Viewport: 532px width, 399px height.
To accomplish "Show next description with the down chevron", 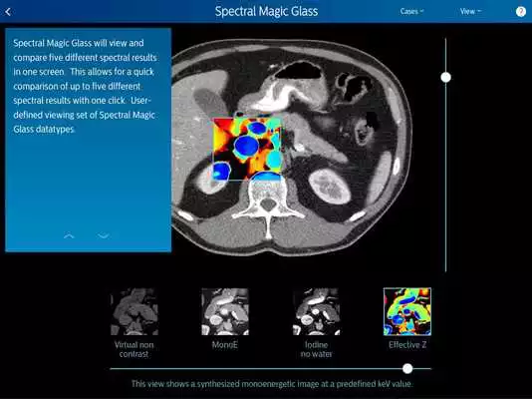I will (104, 235).
